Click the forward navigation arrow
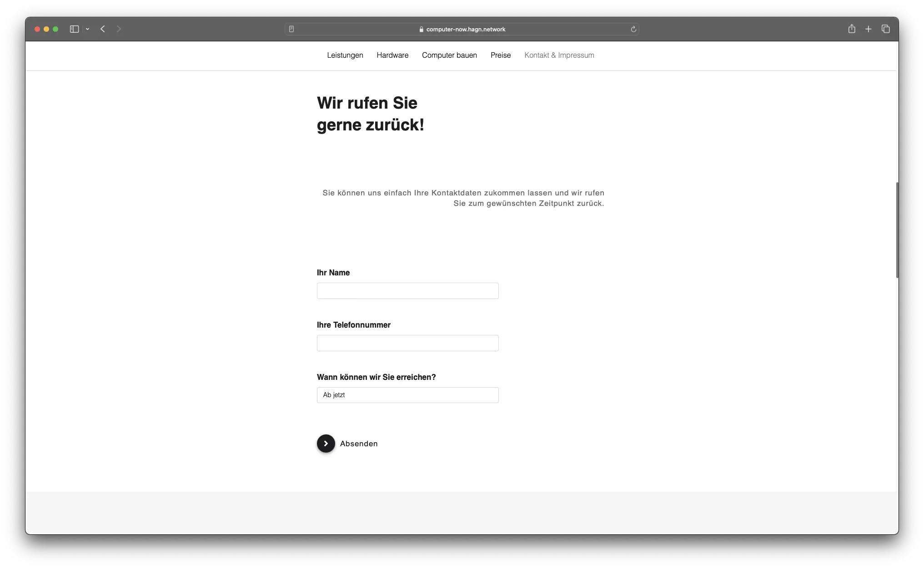This screenshot has width=924, height=568. (119, 29)
